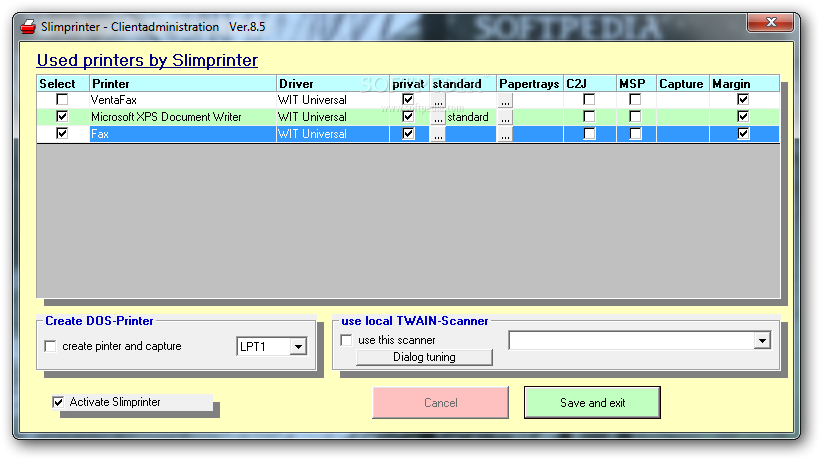This screenshot has width=821, height=460.
Task: Click the Slimprinter red printer title icon
Action: (28, 26)
